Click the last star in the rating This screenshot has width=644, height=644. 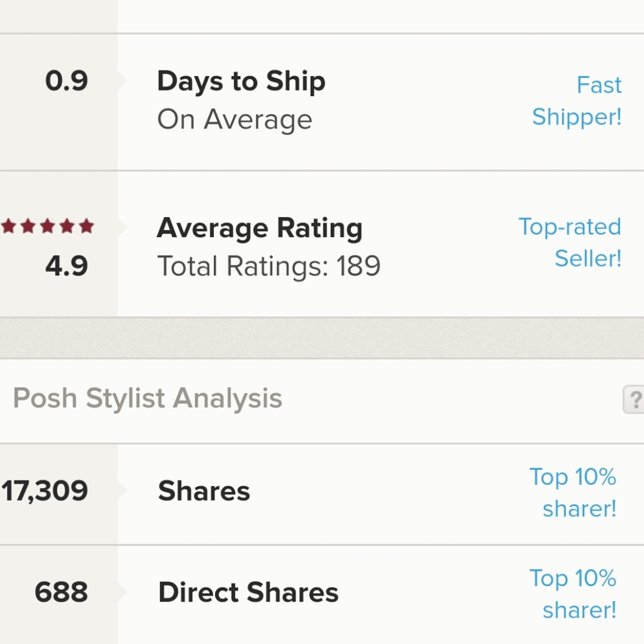coord(87,227)
